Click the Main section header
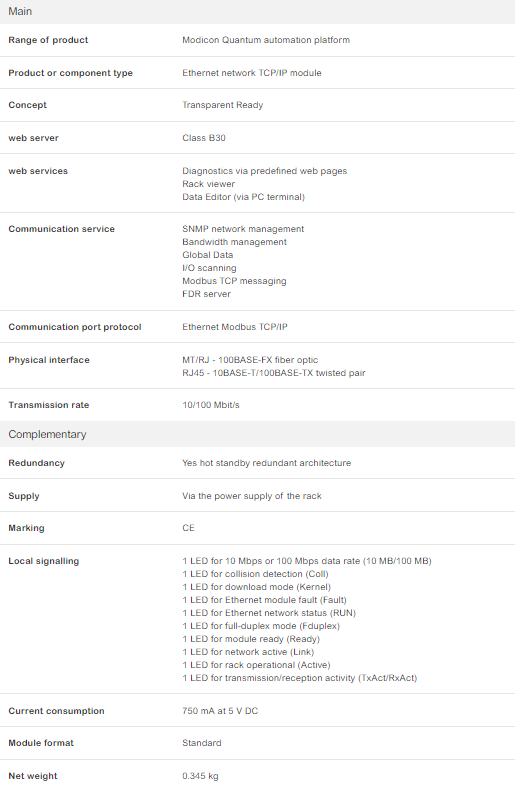The image size is (515, 789). [257, 11]
